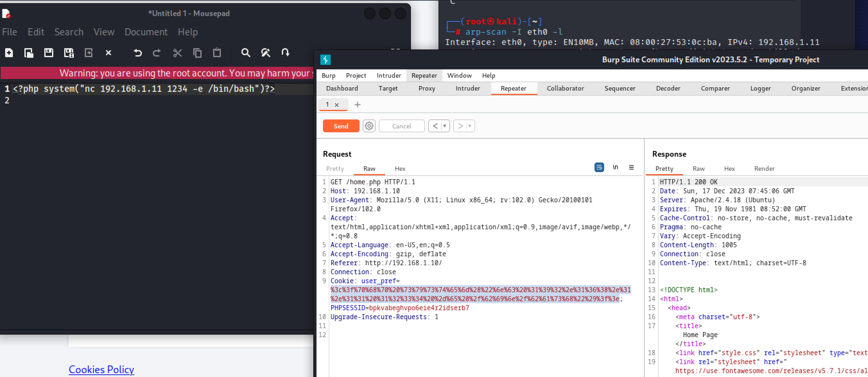868x377 pixels.
Task: Click the Save As icon in Mousepad
Action: 69,53
